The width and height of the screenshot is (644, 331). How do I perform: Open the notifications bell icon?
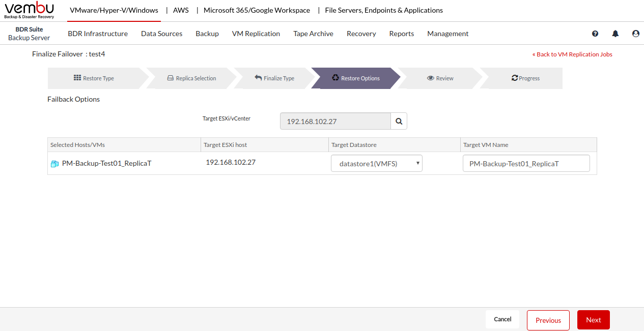click(615, 34)
